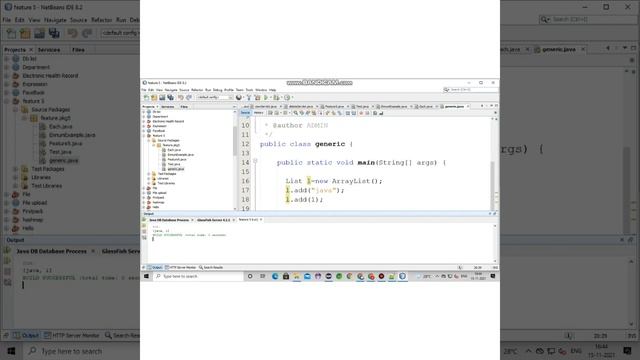Viewport: 640px width, 360px height.
Task: Expand Electronic Health Record project in center tree
Action: [x=144, y=121]
